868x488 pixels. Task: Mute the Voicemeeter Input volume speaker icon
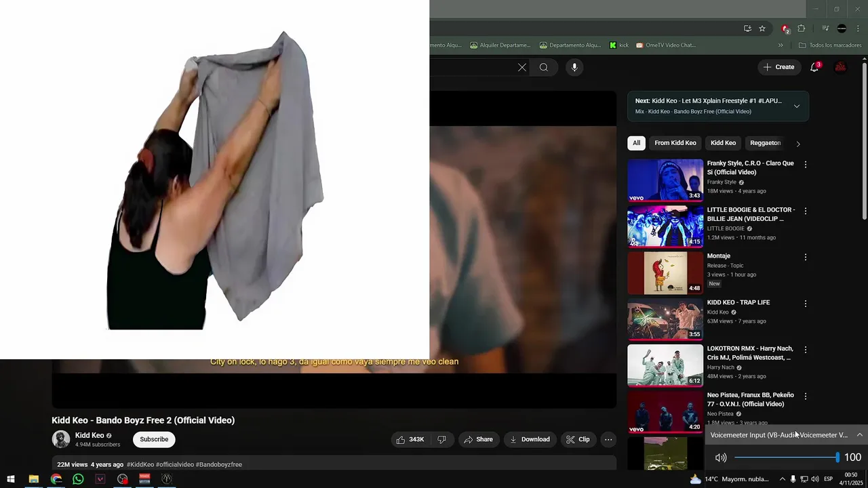coord(721,457)
